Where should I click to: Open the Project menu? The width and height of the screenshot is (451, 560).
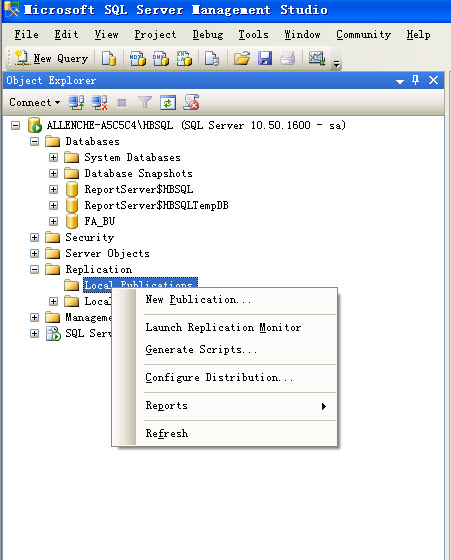point(155,35)
